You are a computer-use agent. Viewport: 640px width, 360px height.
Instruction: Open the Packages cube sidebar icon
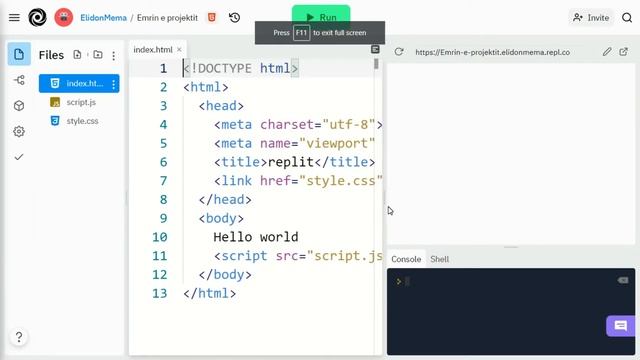19,106
